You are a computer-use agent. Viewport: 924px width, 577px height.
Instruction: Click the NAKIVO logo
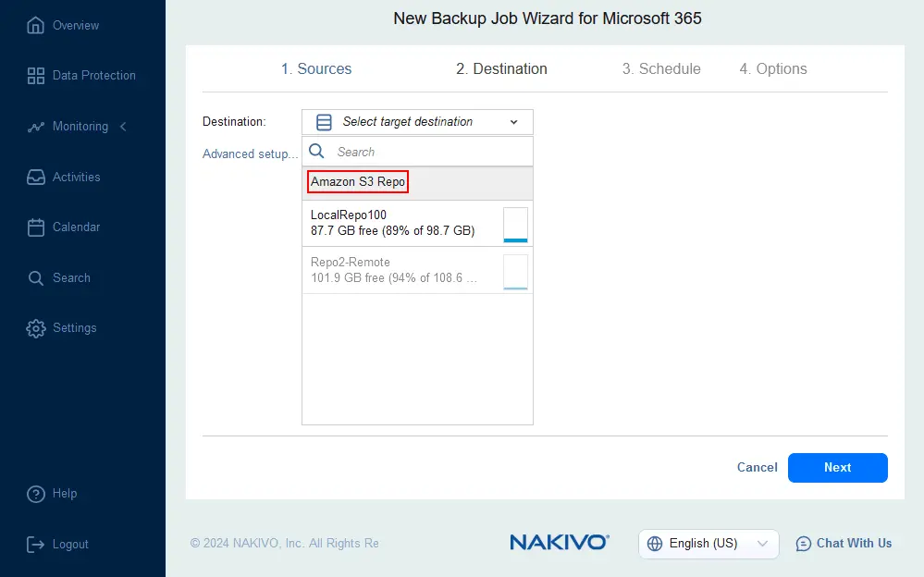click(x=560, y=542)
